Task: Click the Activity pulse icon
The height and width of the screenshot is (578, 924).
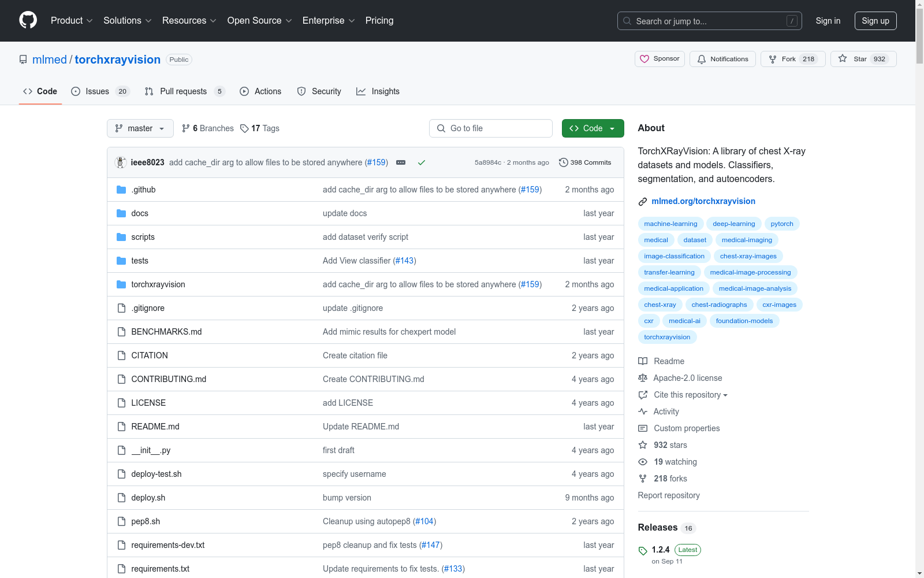Action: point(643,412)
